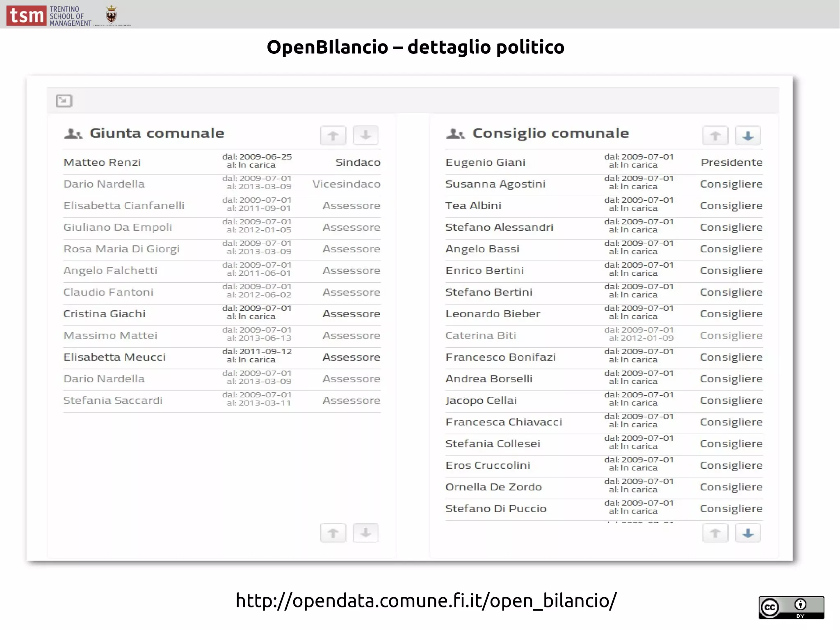Select Rosa Maria Di Giorgi
This screenshot has width=840, height=630.
pos(121,250)
